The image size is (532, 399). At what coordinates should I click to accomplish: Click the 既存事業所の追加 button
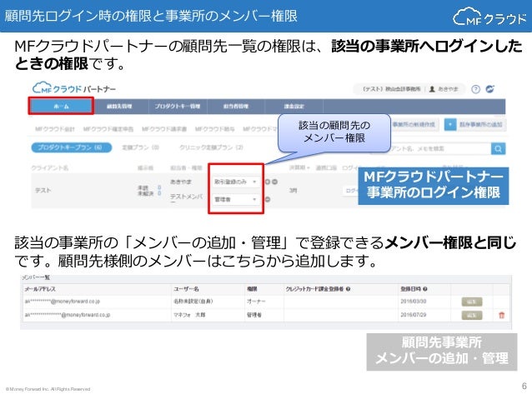coord(475,124)
